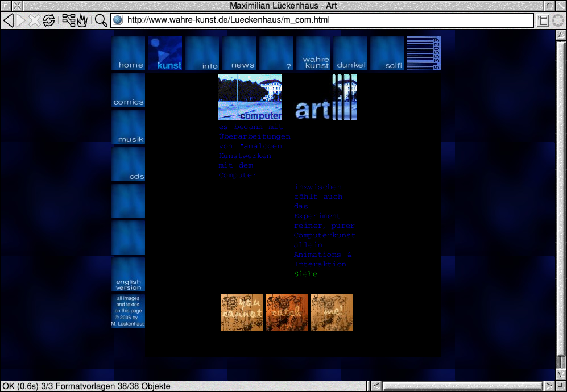Open the 'musik' sidebar tile

coord(128,127)
